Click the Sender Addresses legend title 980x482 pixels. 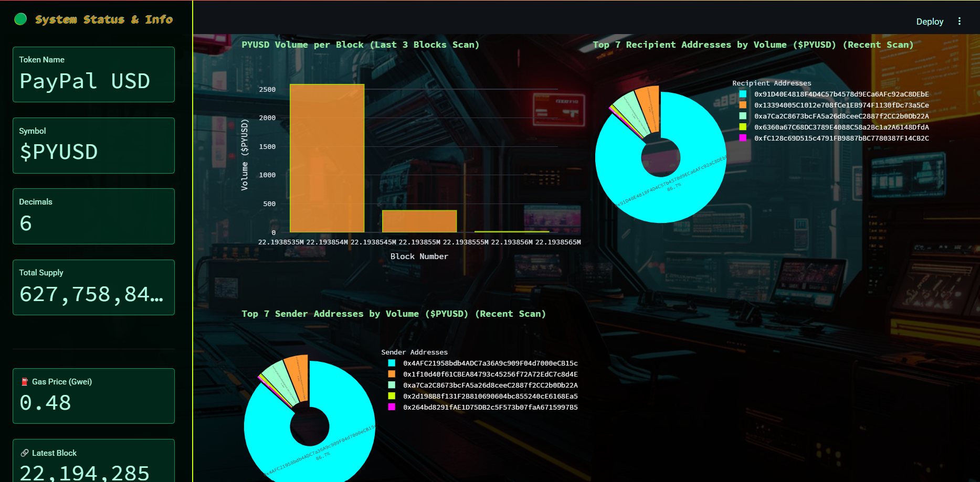coord(415,352)
